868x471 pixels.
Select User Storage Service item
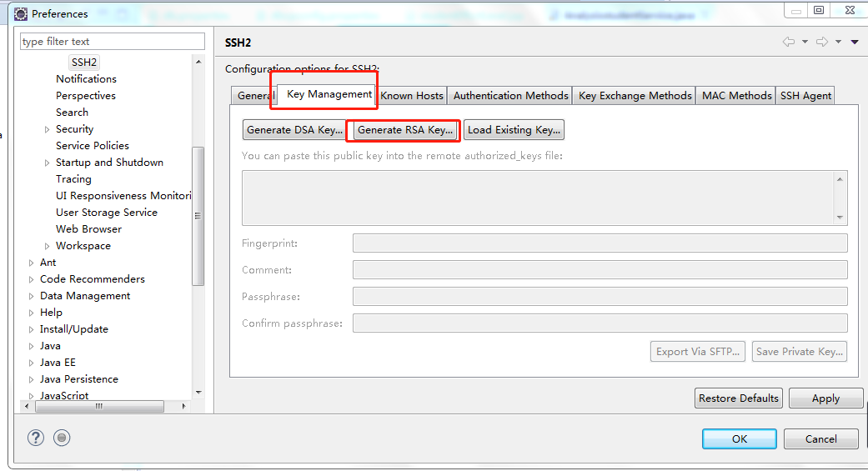[x=106, y=212]
